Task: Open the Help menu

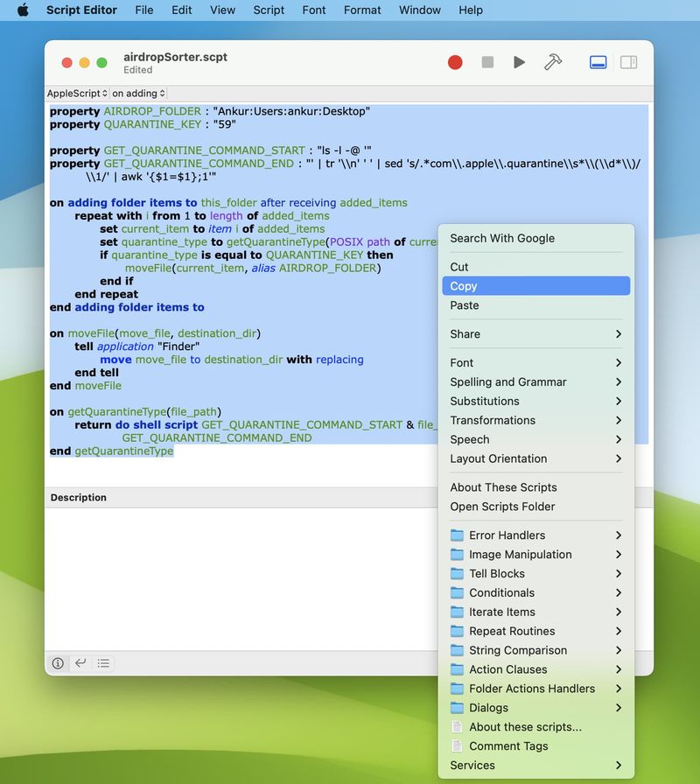Action: pyautogui.click(x=471, y=10)
